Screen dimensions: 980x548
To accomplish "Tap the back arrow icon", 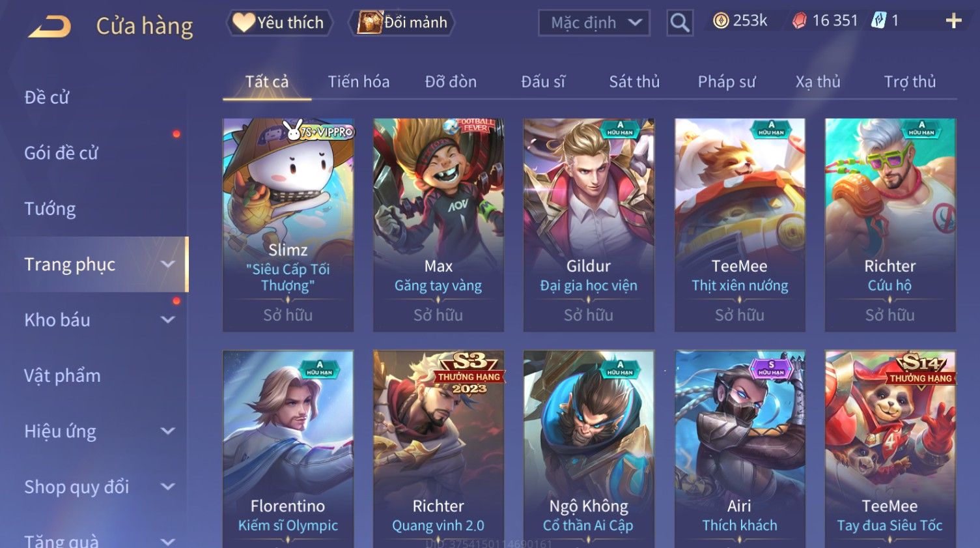I will (x=49, y=26).
